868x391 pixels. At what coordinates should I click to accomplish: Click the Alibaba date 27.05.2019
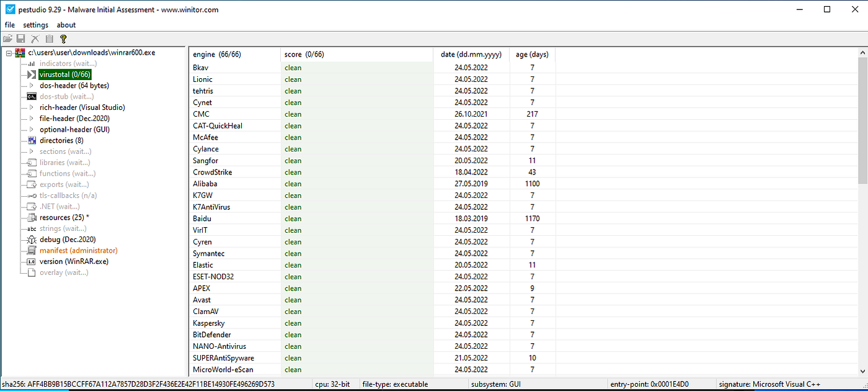tap(471, 184)
